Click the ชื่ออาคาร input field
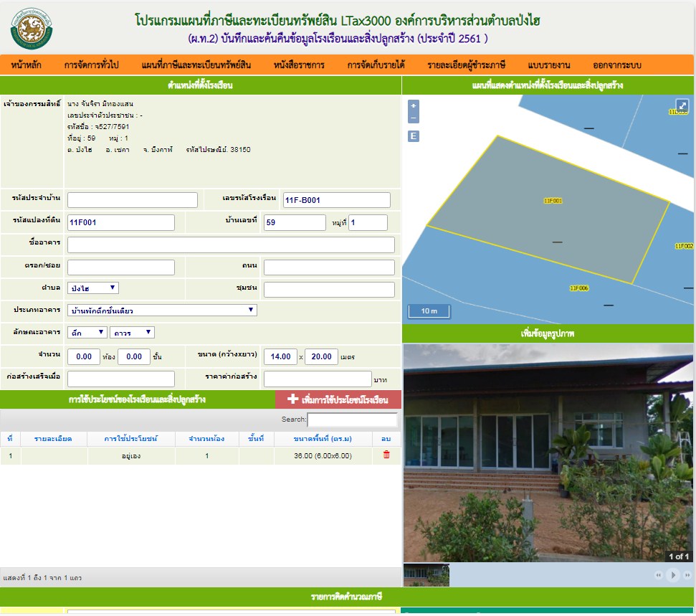 [231, 245]
